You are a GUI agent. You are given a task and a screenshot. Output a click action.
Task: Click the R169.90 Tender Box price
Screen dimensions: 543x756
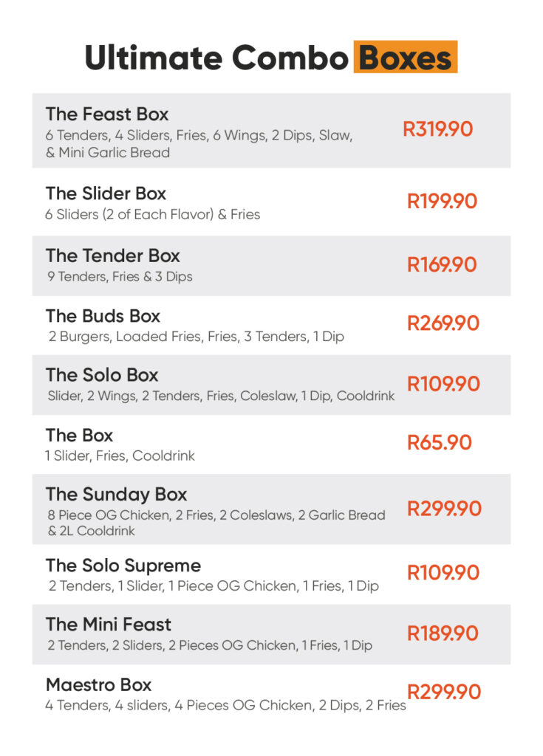tap(442, 264)
